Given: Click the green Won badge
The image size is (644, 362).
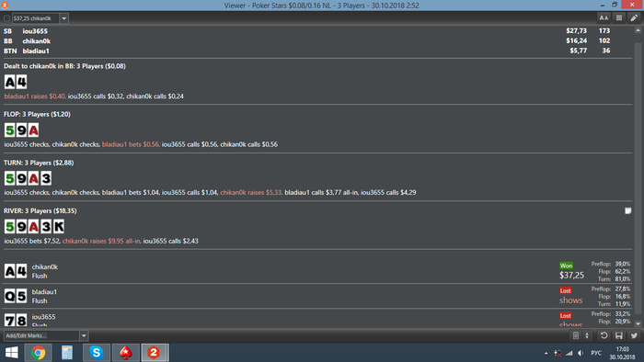Looking at the screenshot, I should pyautogui.click(x=566, y=266).
